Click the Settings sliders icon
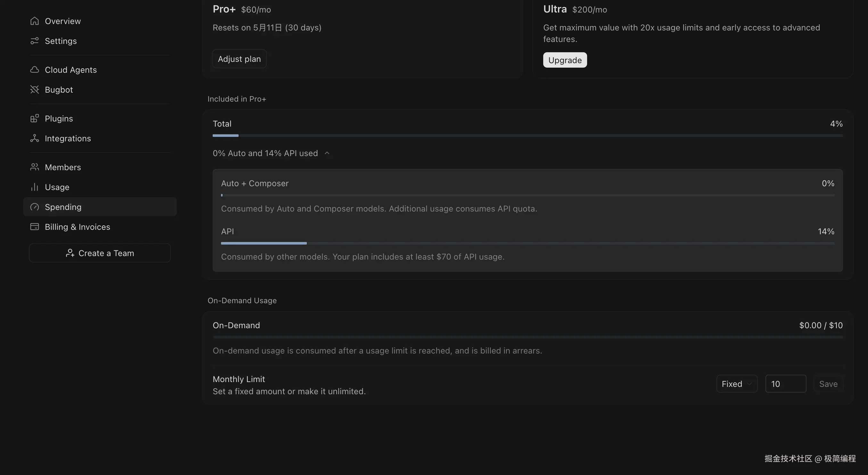The image size is (868, 475). pos(34,41)
